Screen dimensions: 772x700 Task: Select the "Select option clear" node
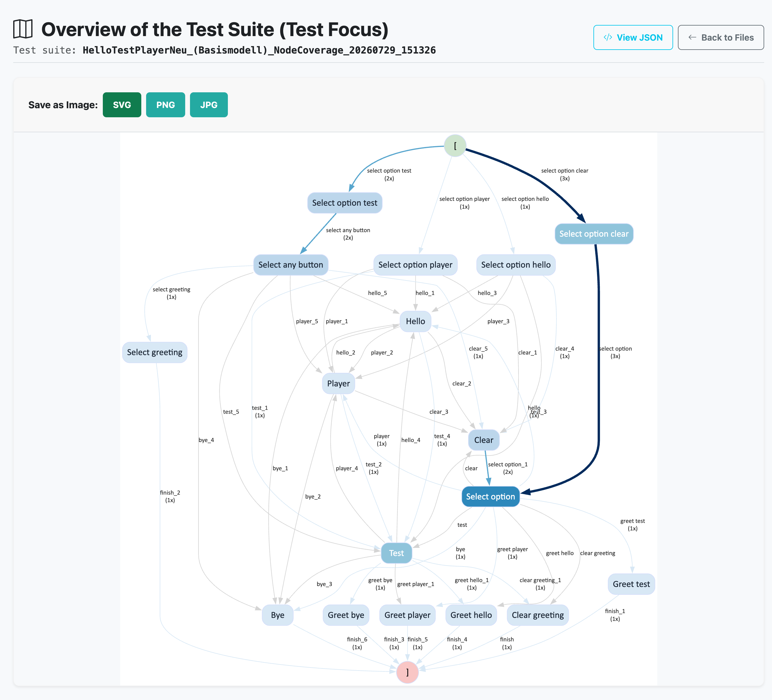tap(594, 234)
